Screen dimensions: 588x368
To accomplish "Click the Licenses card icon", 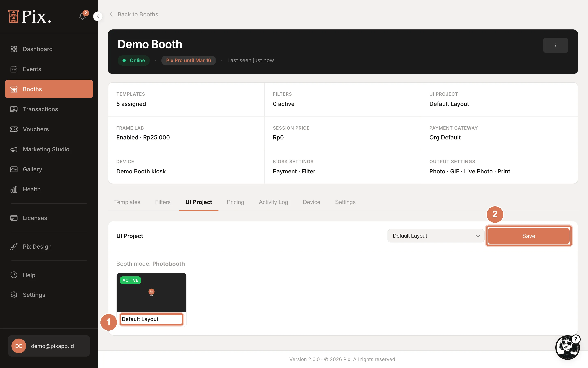I will coord(14,218).
